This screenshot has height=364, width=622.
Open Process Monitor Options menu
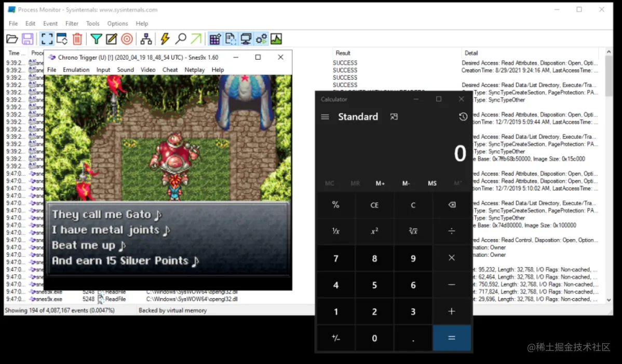[117, 23]
